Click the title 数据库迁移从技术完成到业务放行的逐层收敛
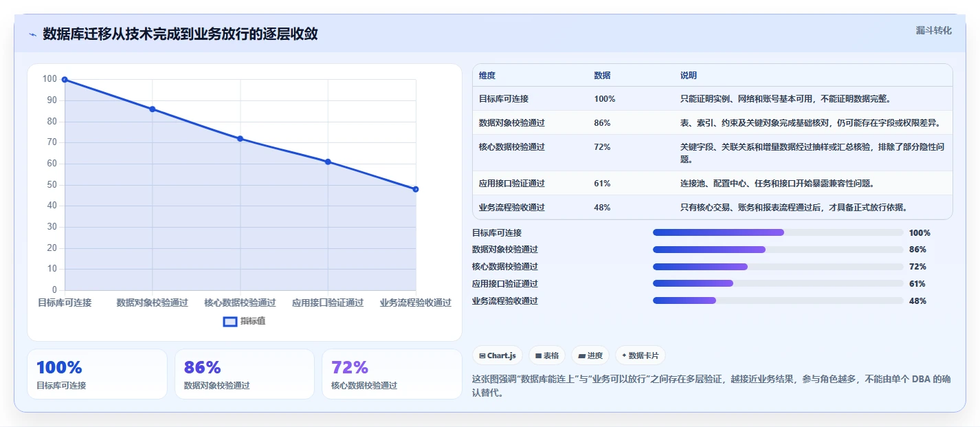The image size is (980, 427). click(180, 34)
